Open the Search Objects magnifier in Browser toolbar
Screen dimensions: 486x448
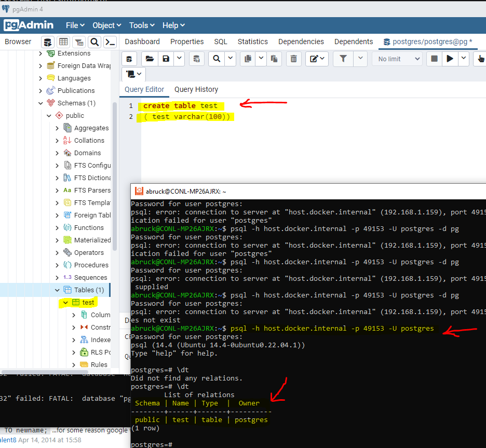pos(95,42)
